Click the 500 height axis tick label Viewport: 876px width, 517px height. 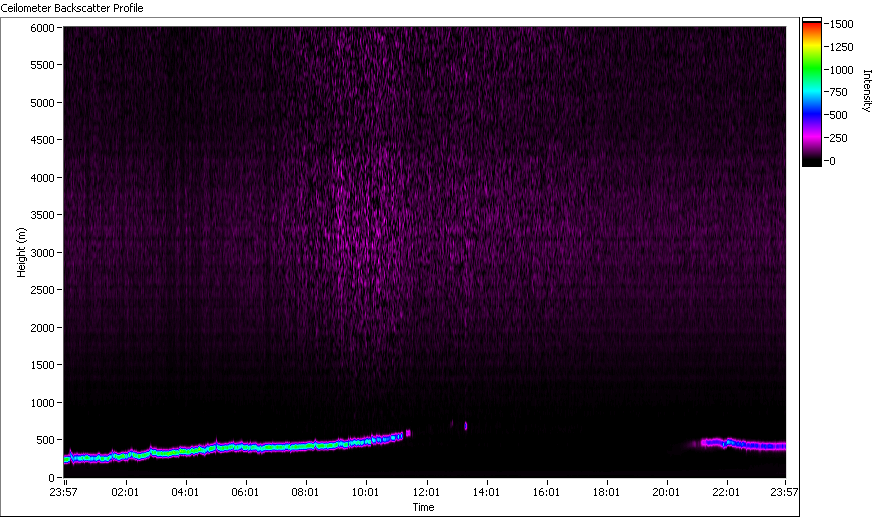(x=45, y=440)
